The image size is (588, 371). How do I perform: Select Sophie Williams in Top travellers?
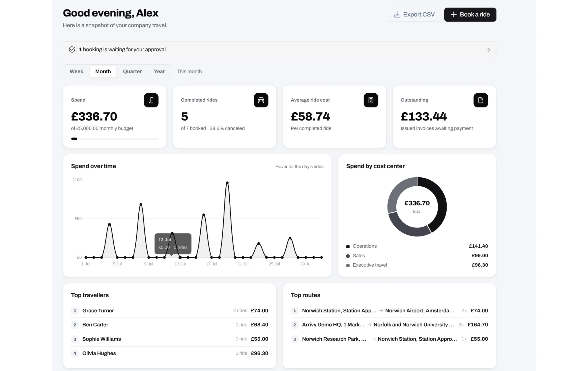pyautogui.click(x=170, y=339)
